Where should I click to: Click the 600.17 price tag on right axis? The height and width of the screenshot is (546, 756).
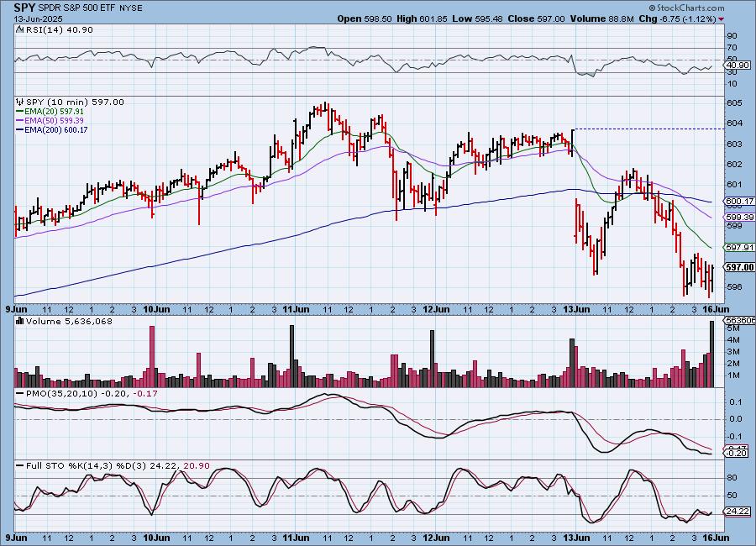739,201
